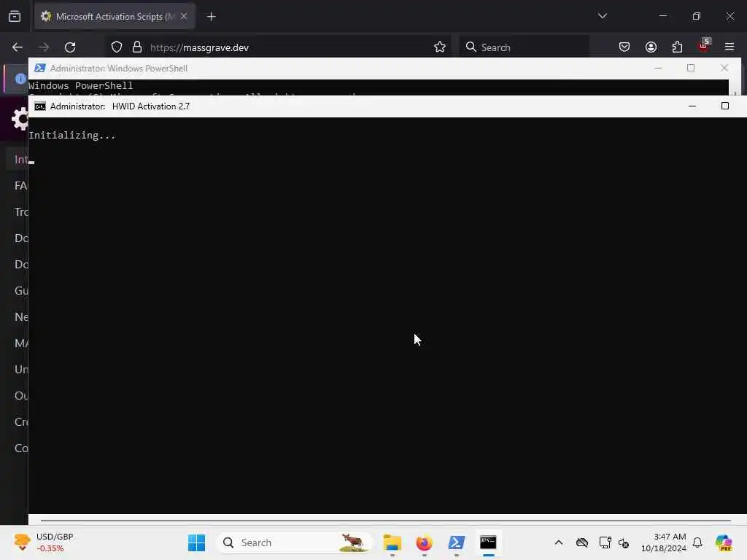Screen dimensions: 747x560
Task: Open the Firefox hamburger menu
Action: pyautogui.click(x=729, y=47)
